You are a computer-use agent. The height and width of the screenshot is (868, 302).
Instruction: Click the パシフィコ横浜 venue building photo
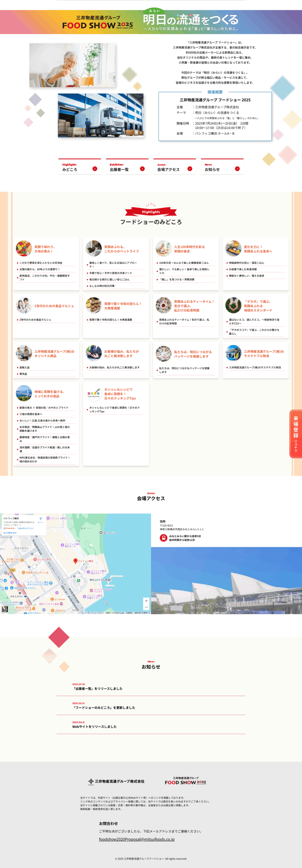(226, 580)
